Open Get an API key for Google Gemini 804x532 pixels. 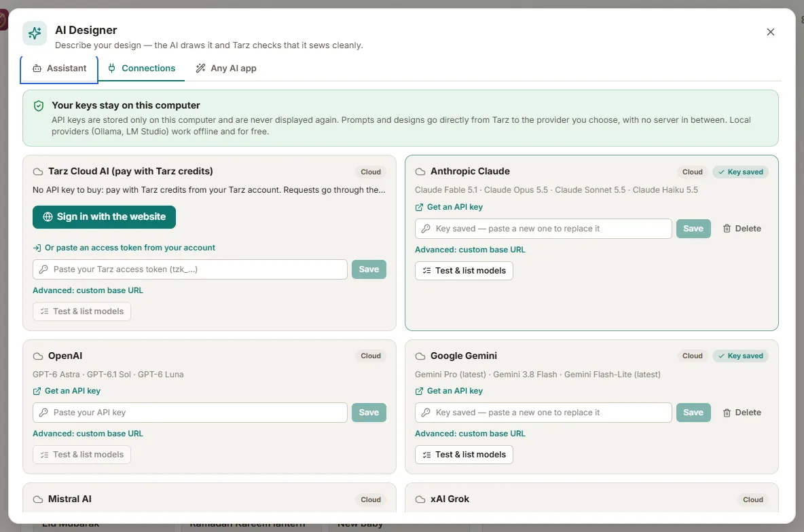[449, 391]
